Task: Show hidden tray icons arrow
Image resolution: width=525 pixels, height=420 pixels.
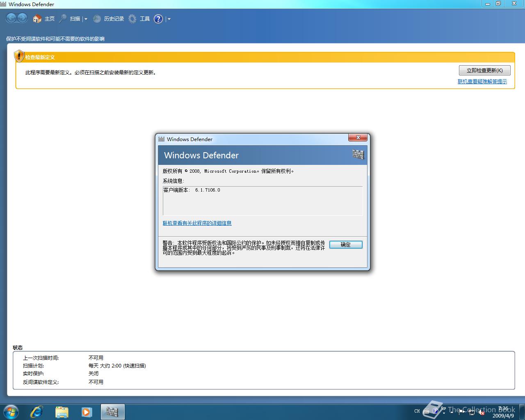Action: click(452, 412)
